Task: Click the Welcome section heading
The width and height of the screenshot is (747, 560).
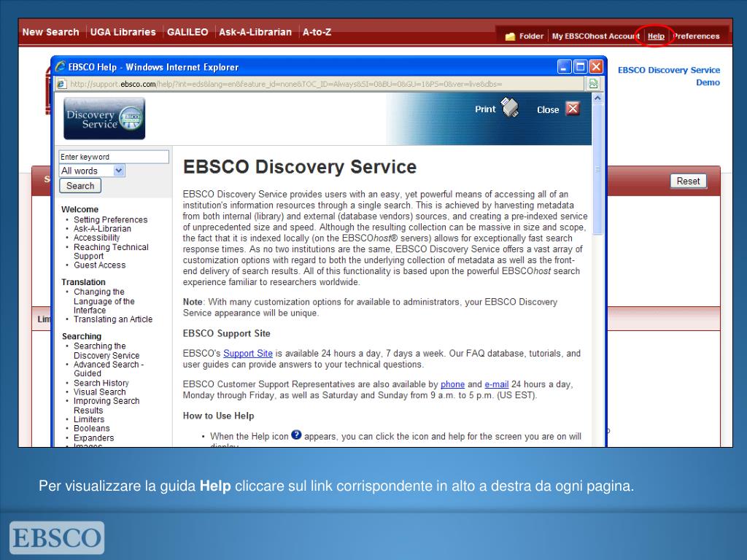Action: click(x=80, y=209)
